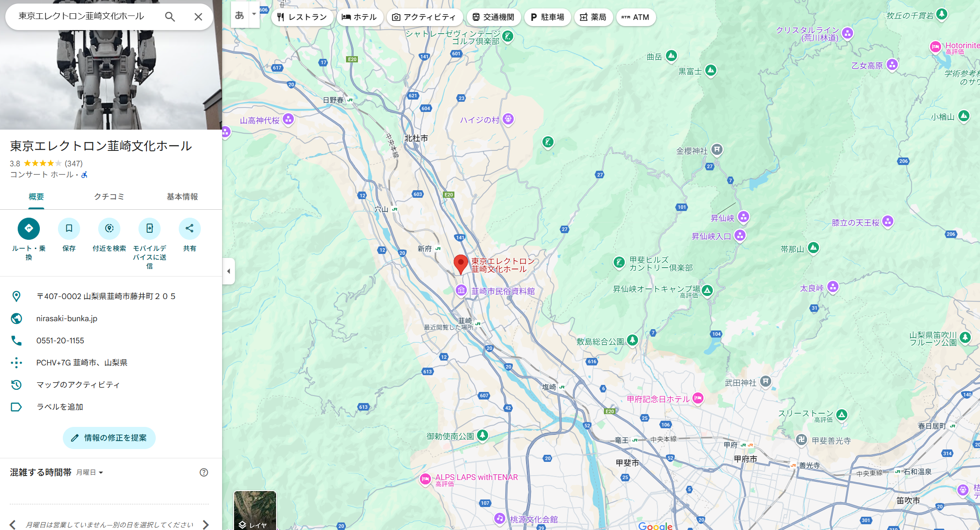Filter map by ATM
Image resolution: width=980 pixels, height=530 pixels.
636,17
